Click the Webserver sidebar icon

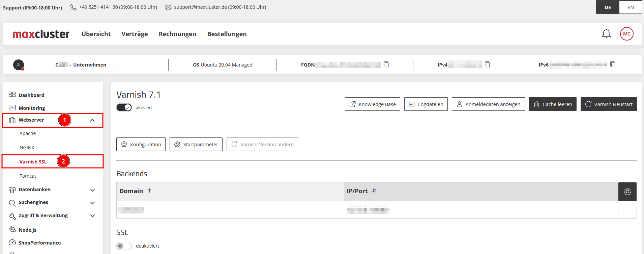coord(12,120)
